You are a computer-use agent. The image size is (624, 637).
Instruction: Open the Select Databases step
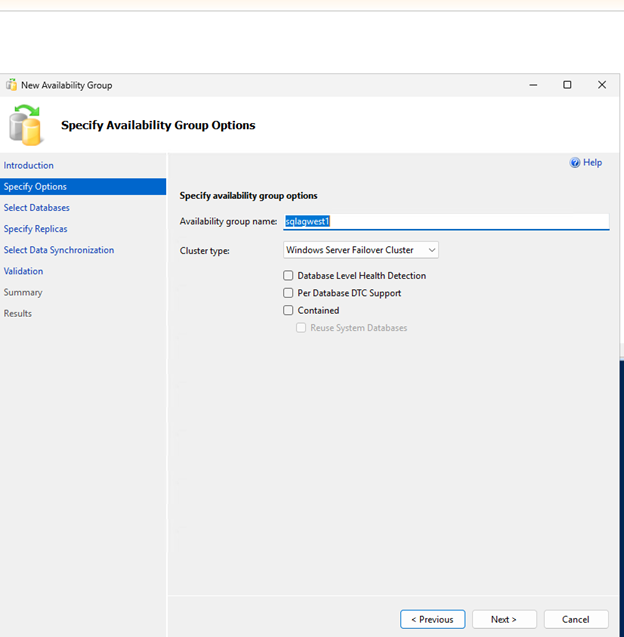click(37, 208)
